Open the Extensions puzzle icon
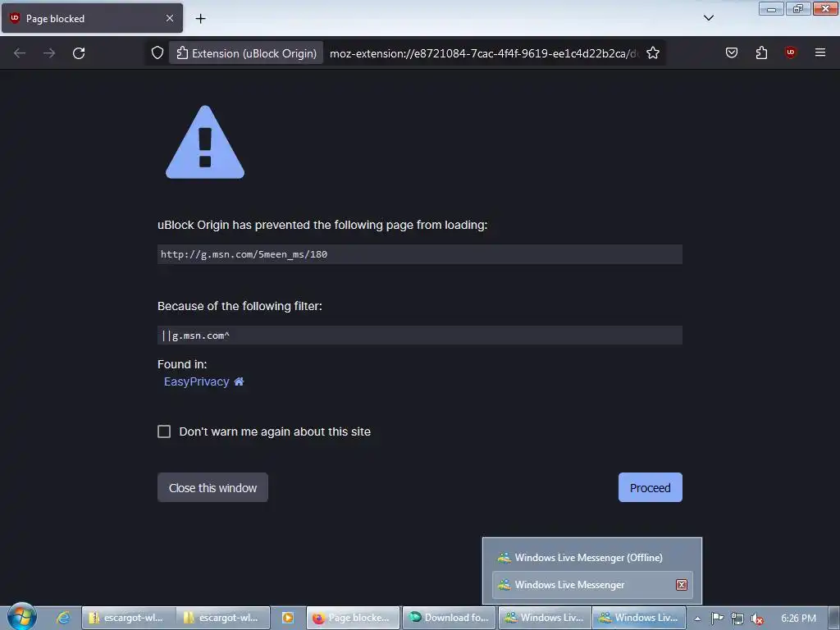 click(x=761, y=52)
